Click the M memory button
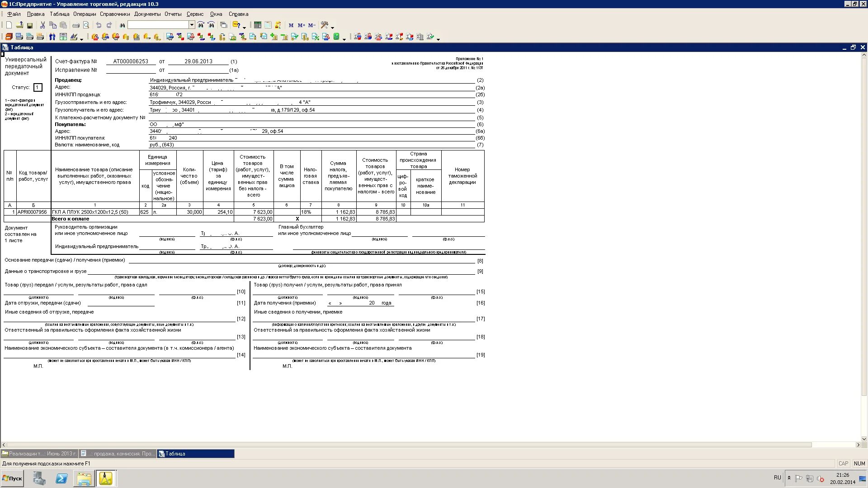868x488 pixels. tap(291, 25)
